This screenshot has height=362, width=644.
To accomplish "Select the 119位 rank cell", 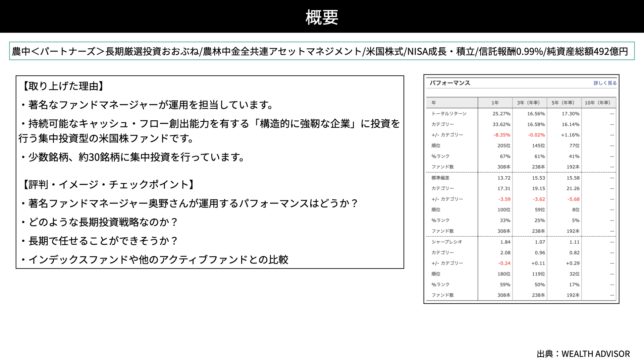I will tap(538, 274).
